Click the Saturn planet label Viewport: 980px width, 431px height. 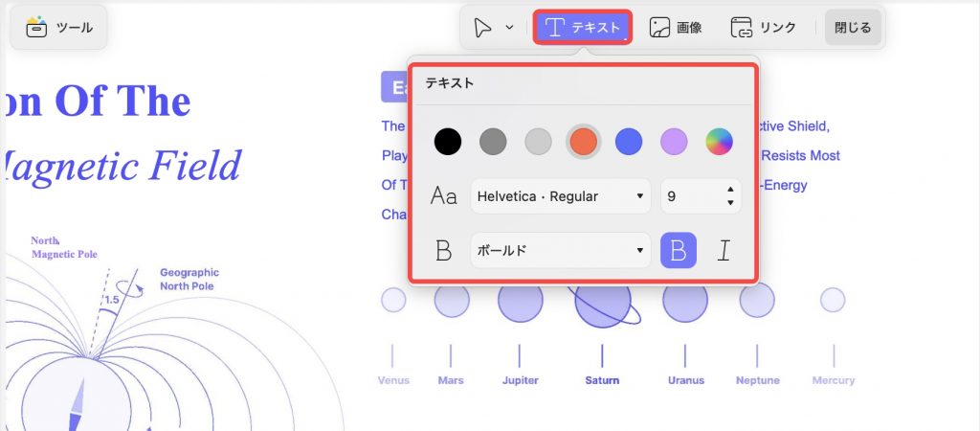click(x=602, y=380)
